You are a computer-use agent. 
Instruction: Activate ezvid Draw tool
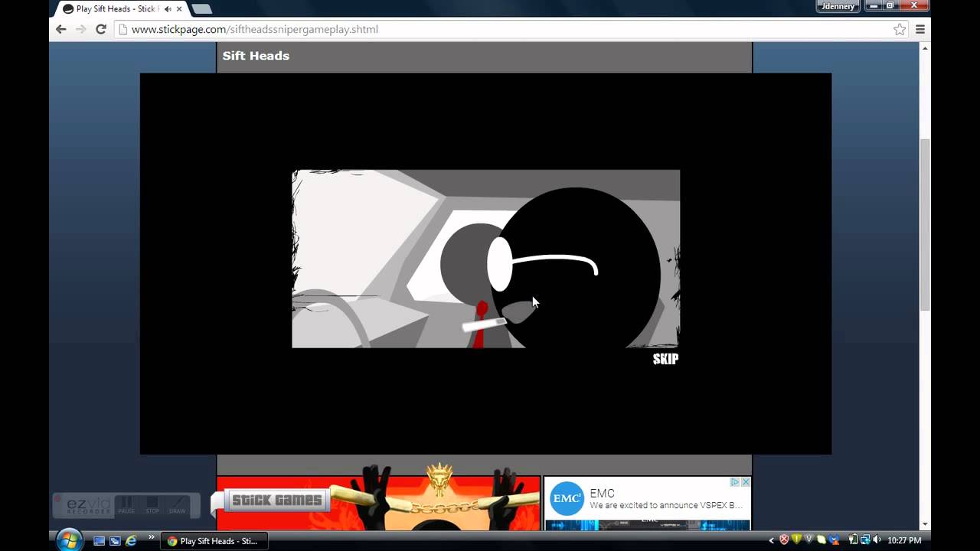tap(177, 505)
